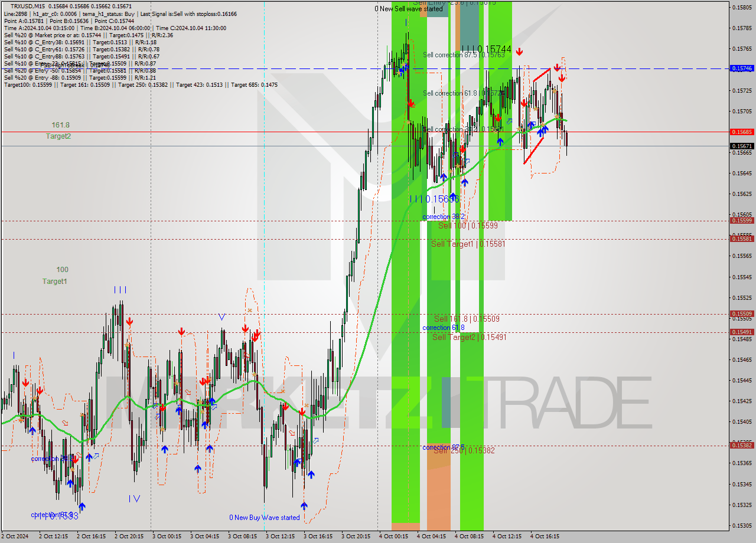
Task: Click the green '100' level label
Action: coord(62,270)
